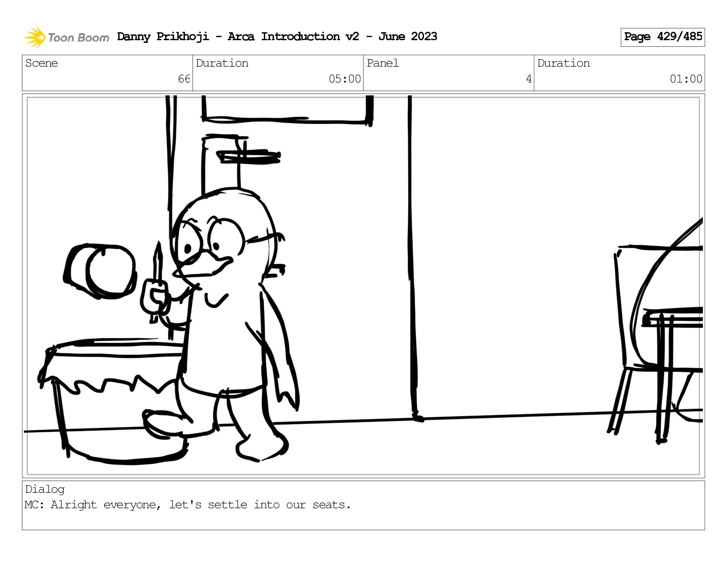
Task: Click the 'Page 429/485' box
Action: [x=663, y=37]
